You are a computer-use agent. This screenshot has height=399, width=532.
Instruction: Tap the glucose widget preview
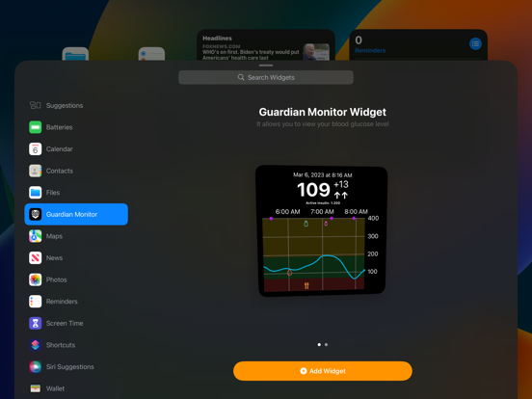[x=321, y=230]
